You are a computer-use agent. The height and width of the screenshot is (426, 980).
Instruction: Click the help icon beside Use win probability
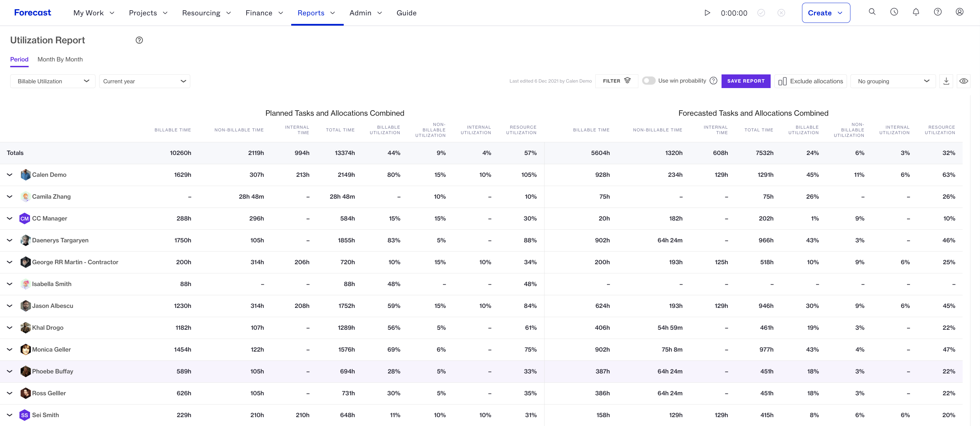[713, 81]
